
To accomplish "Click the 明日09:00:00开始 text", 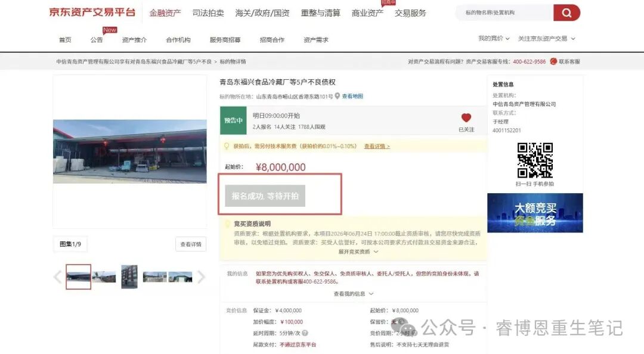I will point(276,116).
